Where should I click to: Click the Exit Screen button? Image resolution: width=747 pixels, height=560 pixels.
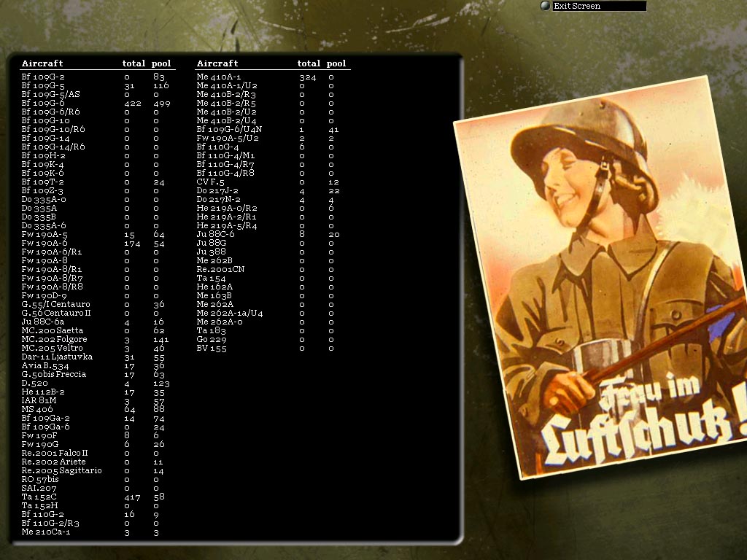599,6
